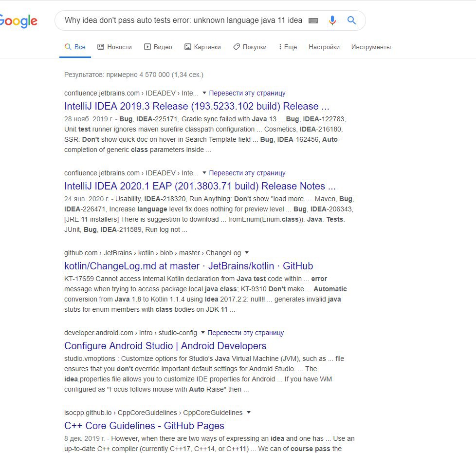Start voice search with the microphone icon

coord(332,20)
